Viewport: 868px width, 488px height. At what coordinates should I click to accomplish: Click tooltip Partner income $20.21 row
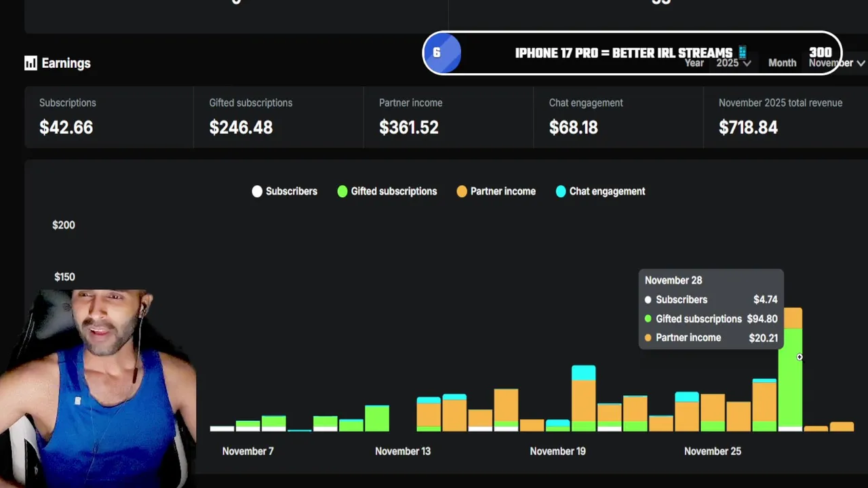(711, 338)
